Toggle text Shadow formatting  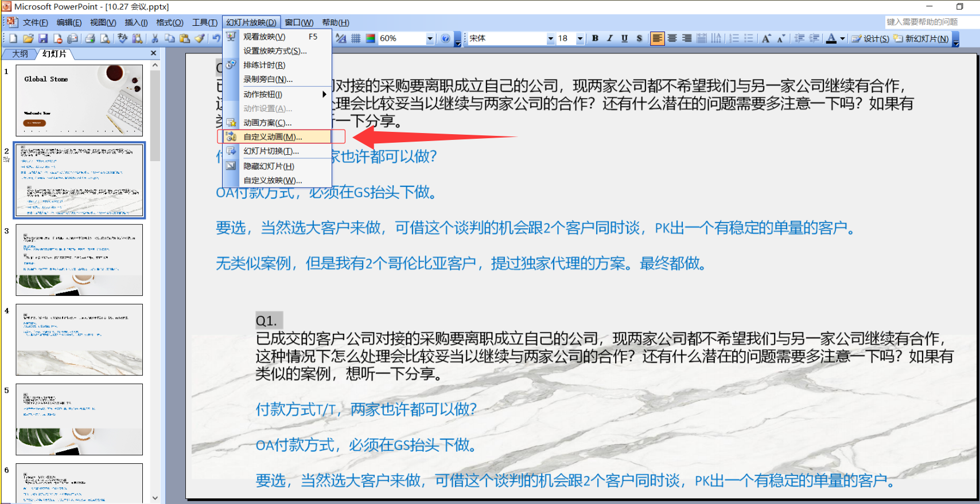[x=639, y=38]
